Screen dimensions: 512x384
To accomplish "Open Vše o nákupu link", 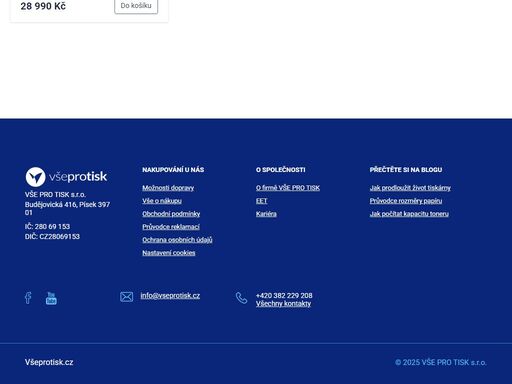I will (x=162, y=201).
